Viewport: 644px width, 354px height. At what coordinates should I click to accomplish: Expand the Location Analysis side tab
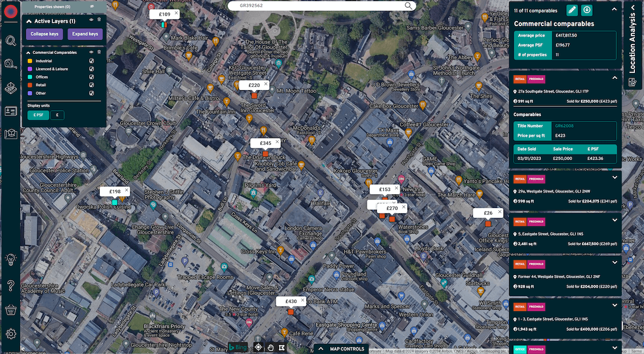point(632,9)
